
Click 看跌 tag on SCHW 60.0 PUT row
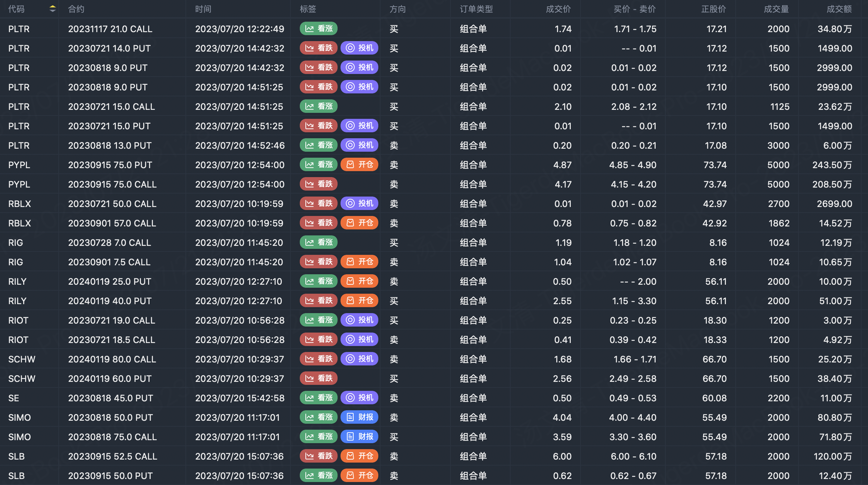(x=318, y=379)
